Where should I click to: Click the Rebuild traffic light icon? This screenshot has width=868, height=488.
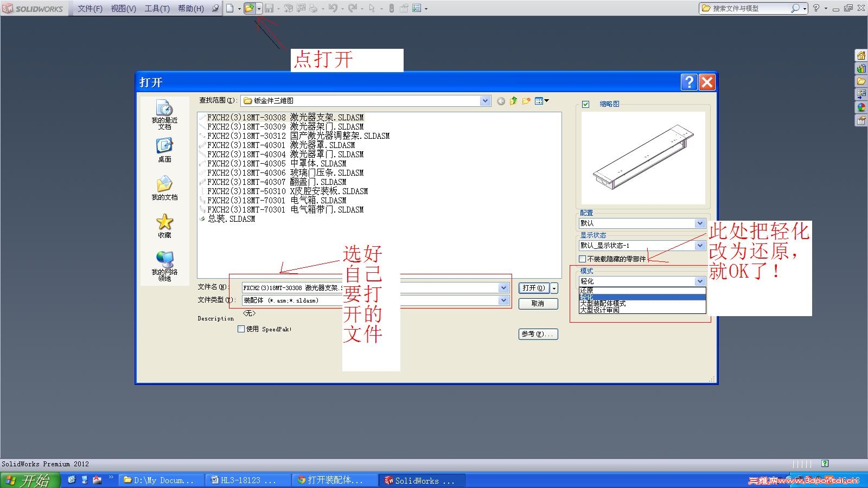392,8
